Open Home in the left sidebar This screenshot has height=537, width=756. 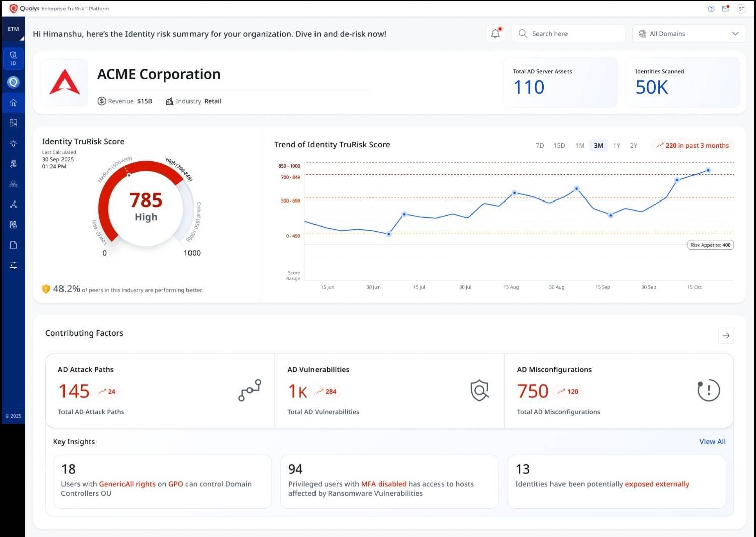(x=13, y=103)
